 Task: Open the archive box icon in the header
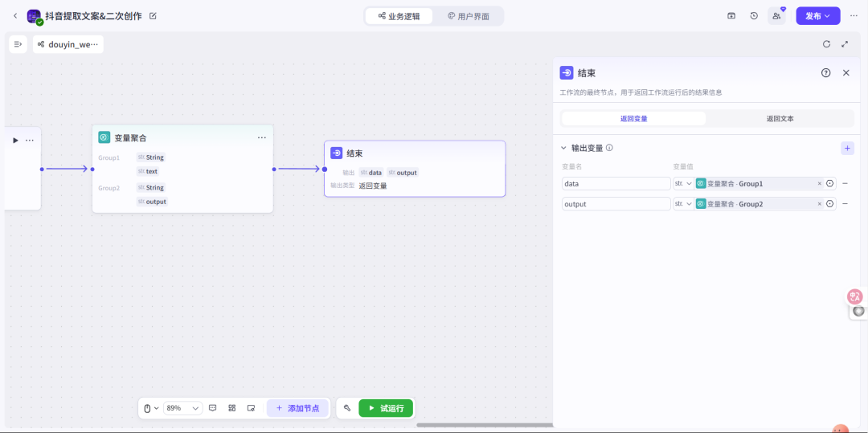tap(731, 16)
